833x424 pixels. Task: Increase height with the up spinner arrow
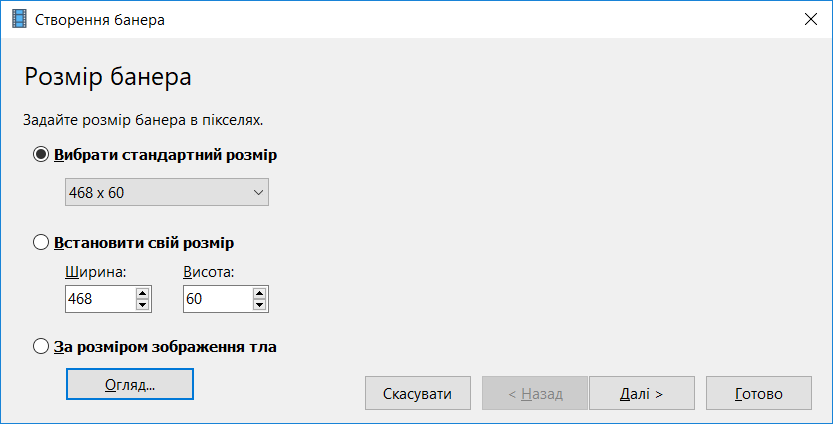[x=259, y=293]
